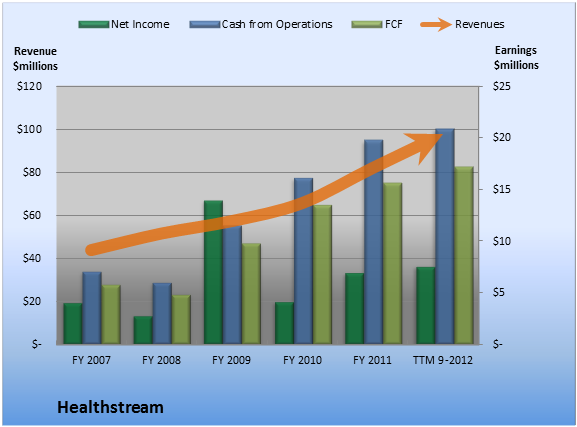Click the Earnings $millions axis title
577x427 pixels.
click(516, 57)
